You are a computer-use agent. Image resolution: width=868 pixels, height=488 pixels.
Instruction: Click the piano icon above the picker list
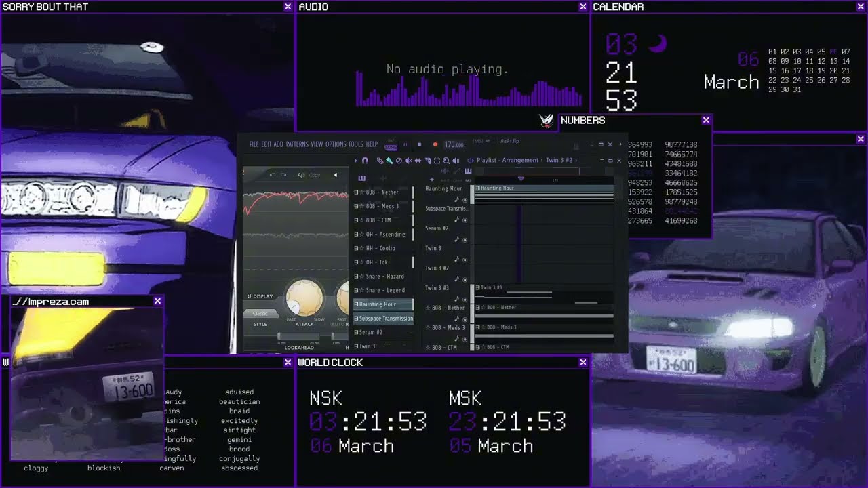361,178
